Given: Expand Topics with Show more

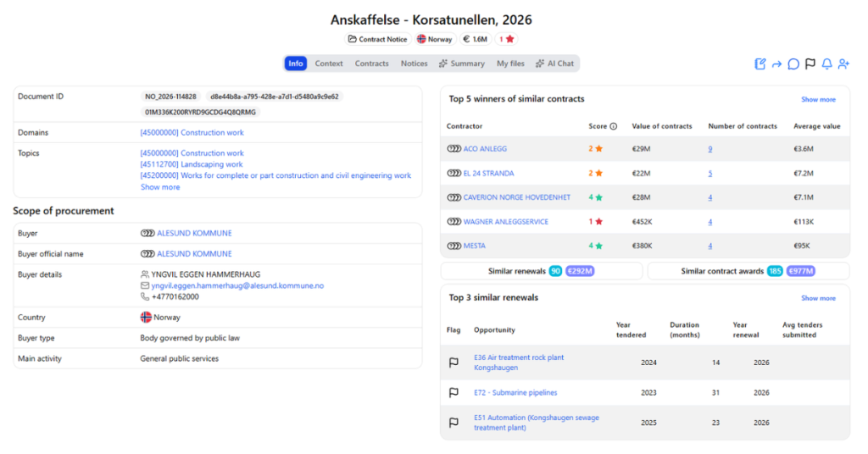Looking at the screenshot, I should pos(160,187).
